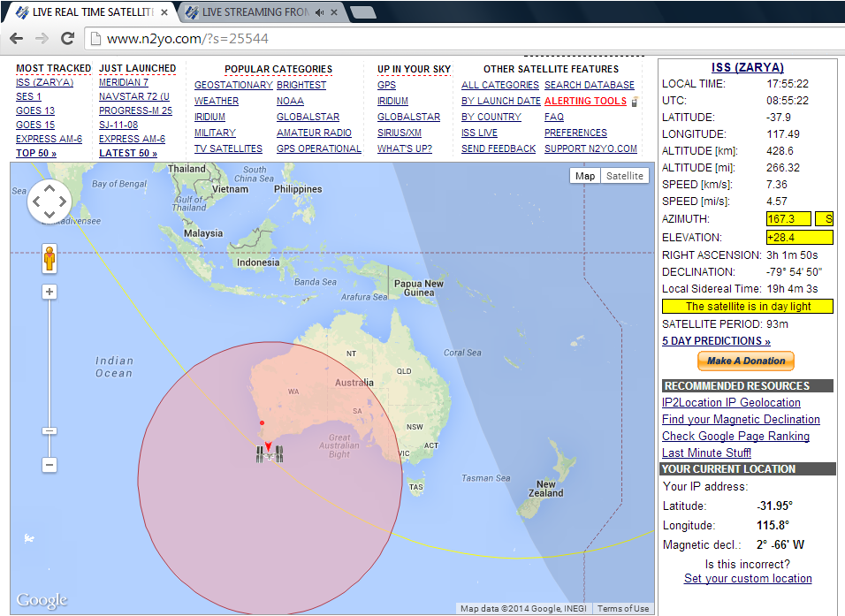Expand LATEST 50 just launched list

[x=127, y=154]
